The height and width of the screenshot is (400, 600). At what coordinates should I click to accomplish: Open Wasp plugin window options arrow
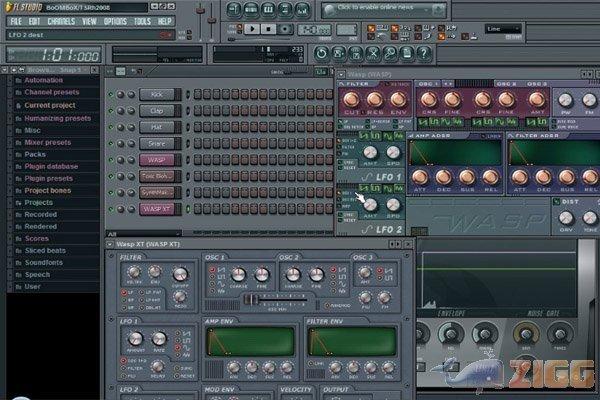(341, 75)
